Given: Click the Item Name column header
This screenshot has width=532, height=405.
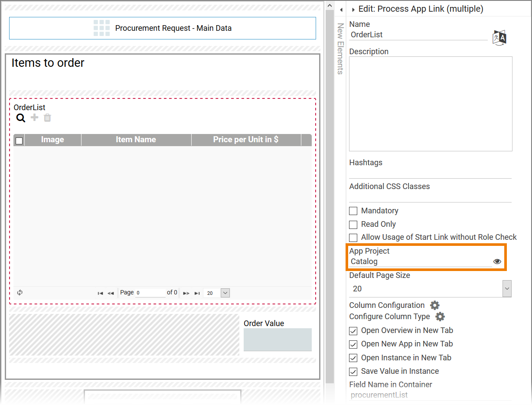Looking at the screenshot, I should [136, 140].
